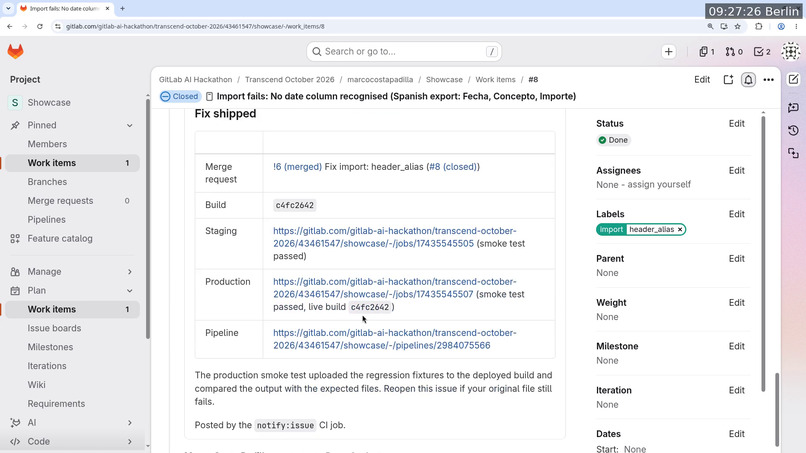Click the browser reload button
Image resolution: width=806 pixels, height=453 pixels.
point(40,26)
